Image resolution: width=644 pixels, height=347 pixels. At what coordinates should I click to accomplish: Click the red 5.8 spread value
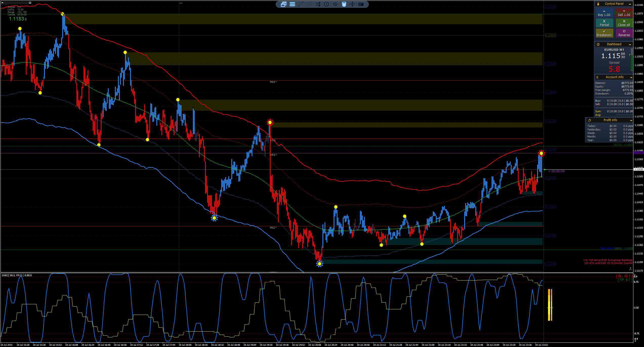pyautogui.click(x=614, y=69)
